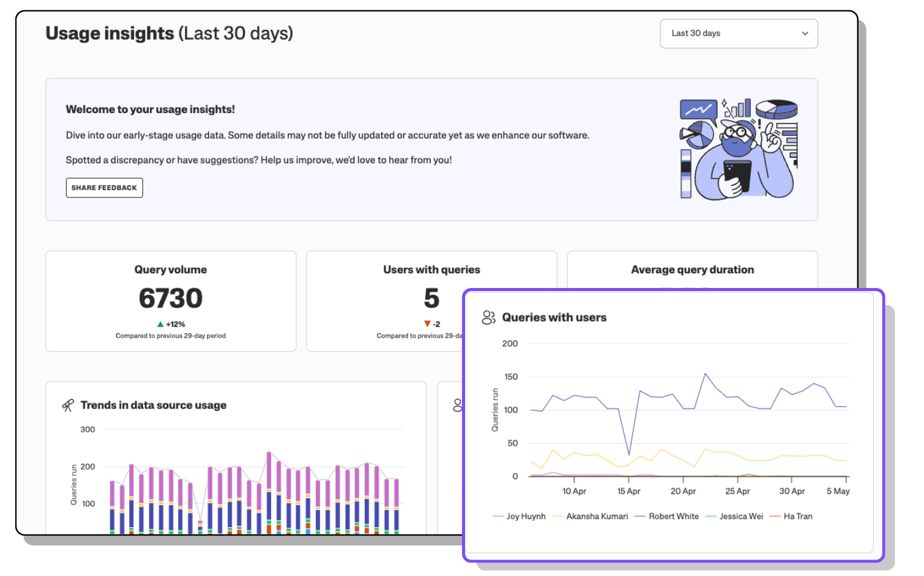The height and width of the screenshot is (576, 924).
Task: Click the partially hidden users icon behind the popup
Action: coord(457,405)
